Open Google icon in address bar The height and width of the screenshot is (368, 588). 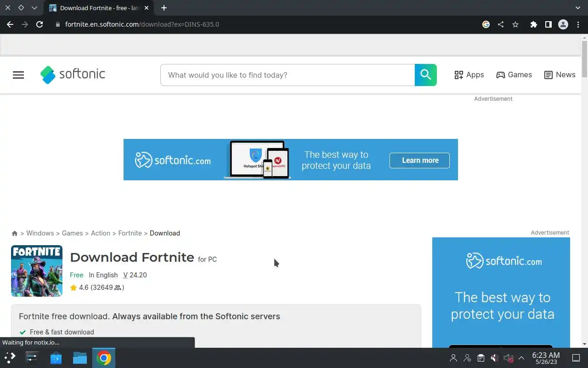click(x=486, y=24)
